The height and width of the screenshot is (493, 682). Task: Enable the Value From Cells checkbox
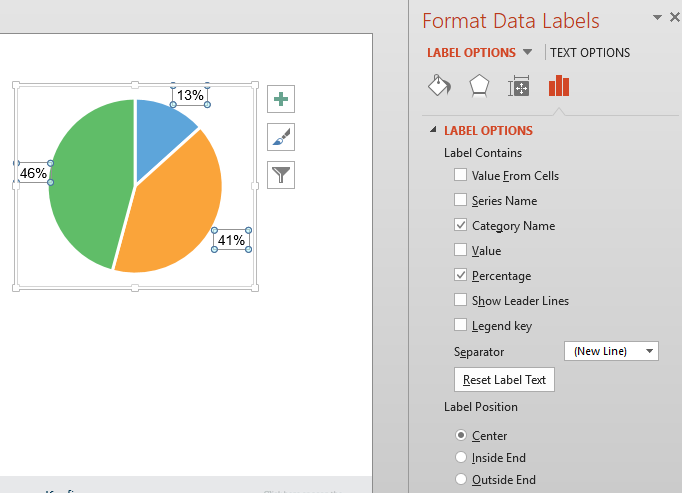(x=460, y=175)
